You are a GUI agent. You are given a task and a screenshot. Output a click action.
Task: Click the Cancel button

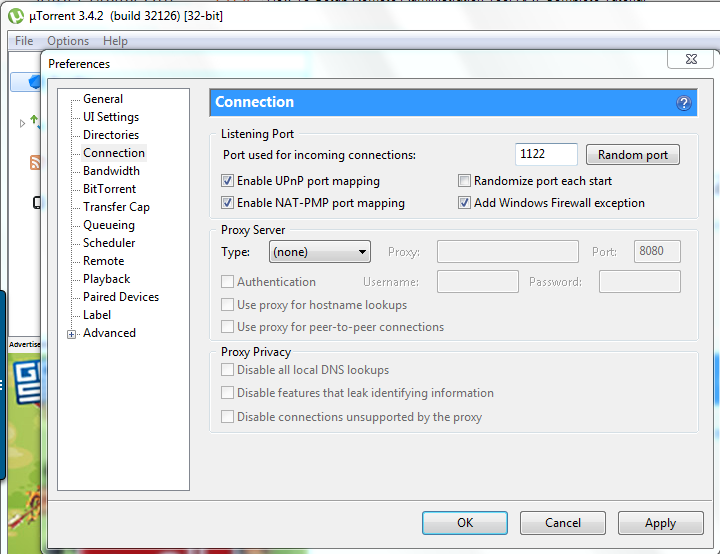(562, 523)
